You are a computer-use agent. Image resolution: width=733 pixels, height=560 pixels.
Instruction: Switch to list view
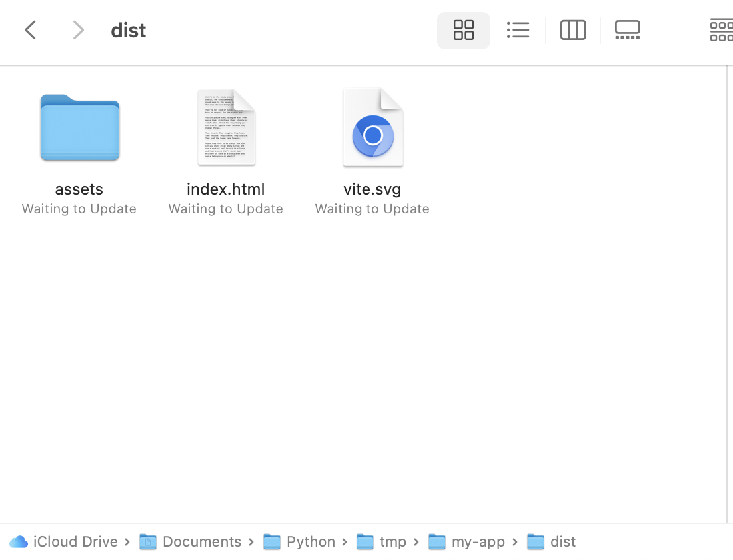coord(518,30)
